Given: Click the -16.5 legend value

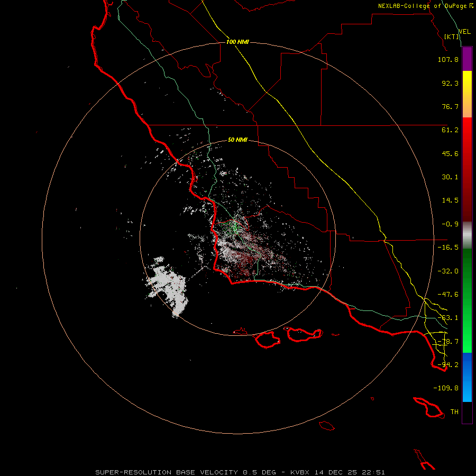Looking at the screenshot, I should click(448, 248).
